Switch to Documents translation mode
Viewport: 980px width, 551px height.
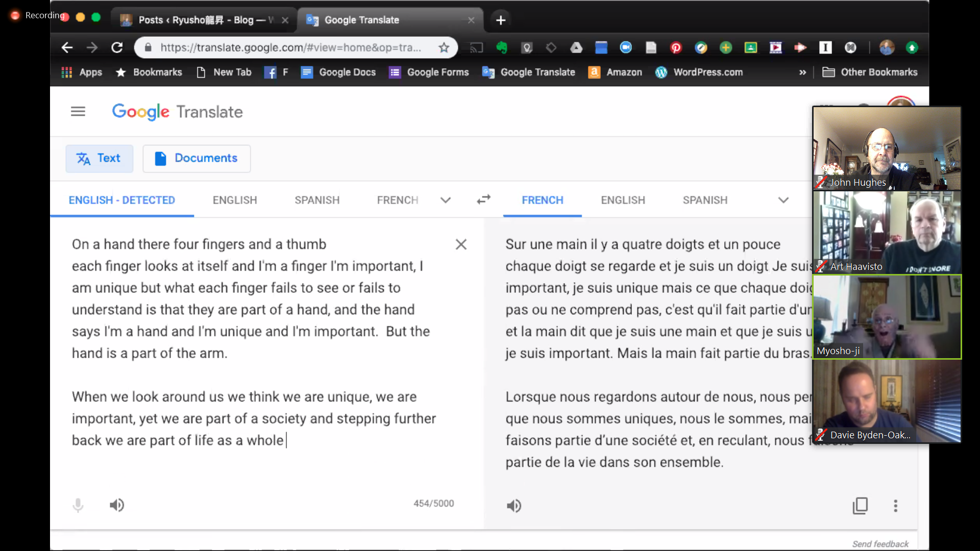[197, 158]
